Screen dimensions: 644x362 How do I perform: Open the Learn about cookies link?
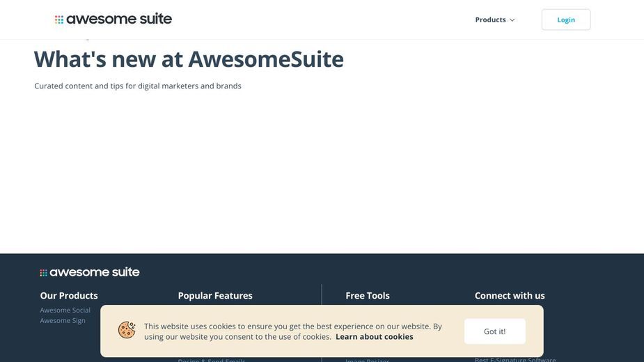point(374,336)
